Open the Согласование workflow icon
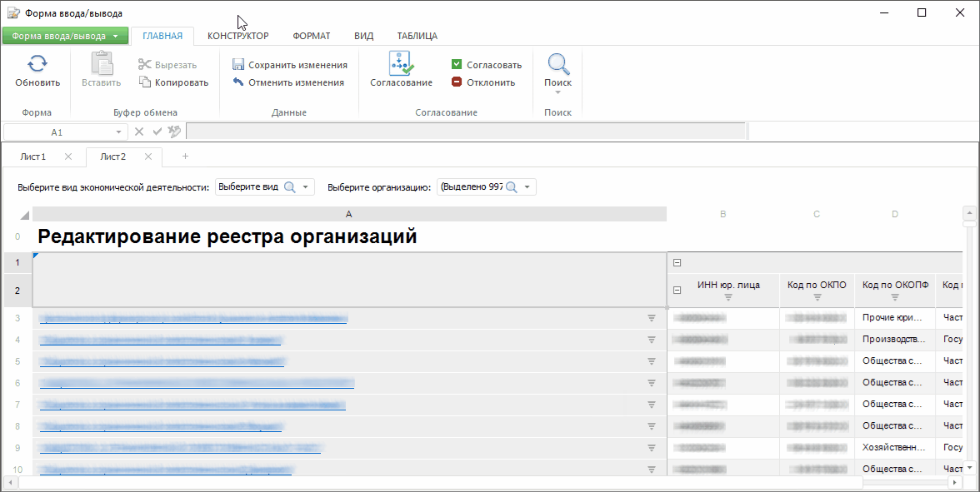This screenshot has width=980, height=492. click(401, 63)
